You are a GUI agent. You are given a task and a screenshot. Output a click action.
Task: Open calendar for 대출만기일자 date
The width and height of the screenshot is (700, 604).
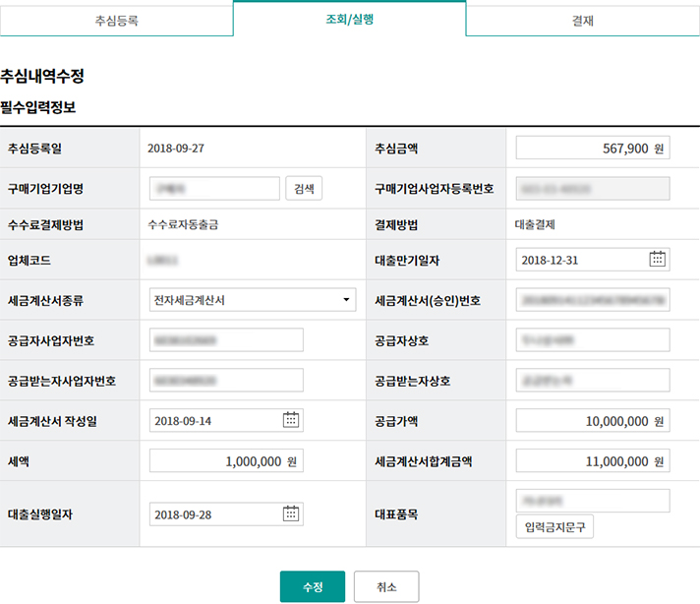658,260
